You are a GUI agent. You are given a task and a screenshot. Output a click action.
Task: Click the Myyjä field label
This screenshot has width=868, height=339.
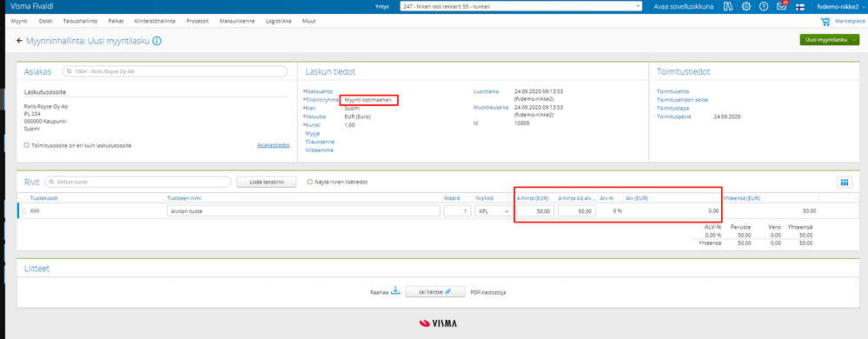(313, 133)
